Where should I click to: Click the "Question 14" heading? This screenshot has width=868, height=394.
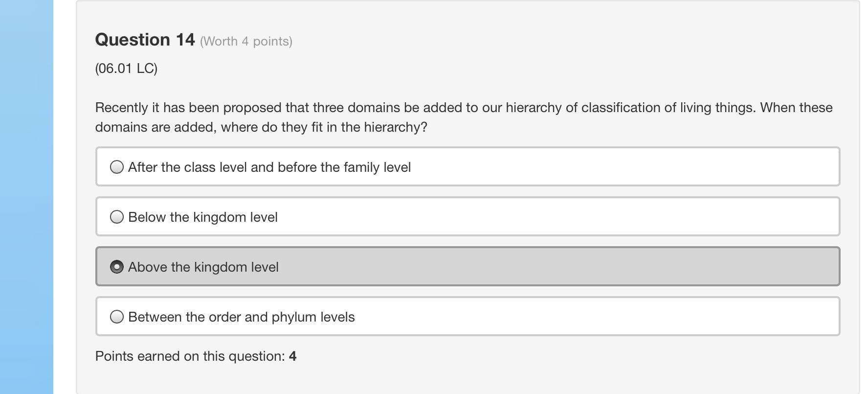click(x=145, y=40)
